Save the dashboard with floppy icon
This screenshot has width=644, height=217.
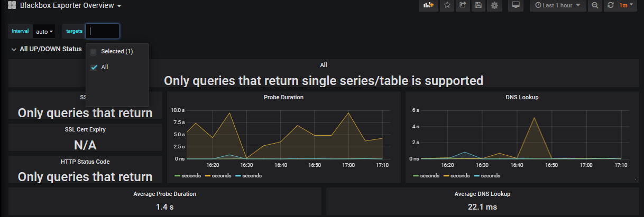coord(479,5)
